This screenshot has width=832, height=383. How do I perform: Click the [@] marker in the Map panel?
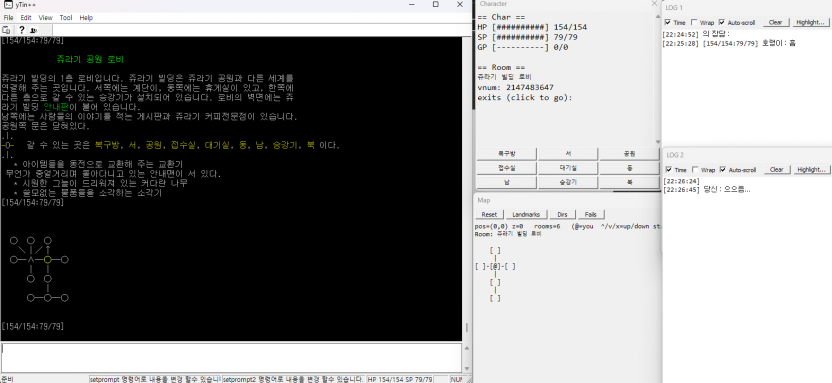(x=495, y=266)
